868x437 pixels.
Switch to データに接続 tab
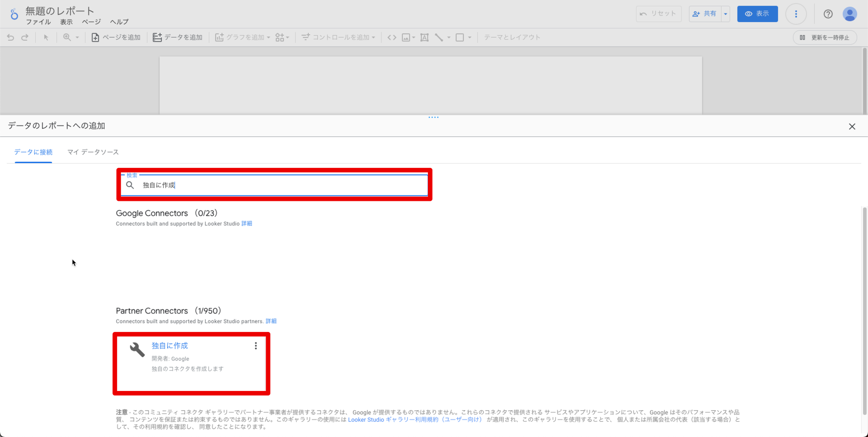[x=33, y=152]
